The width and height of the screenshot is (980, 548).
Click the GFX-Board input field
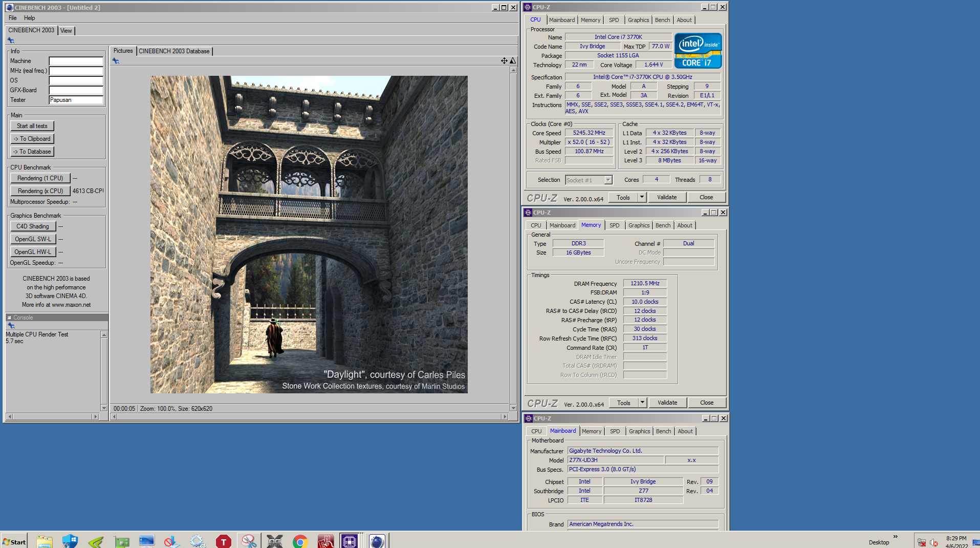tap(76, 90)
